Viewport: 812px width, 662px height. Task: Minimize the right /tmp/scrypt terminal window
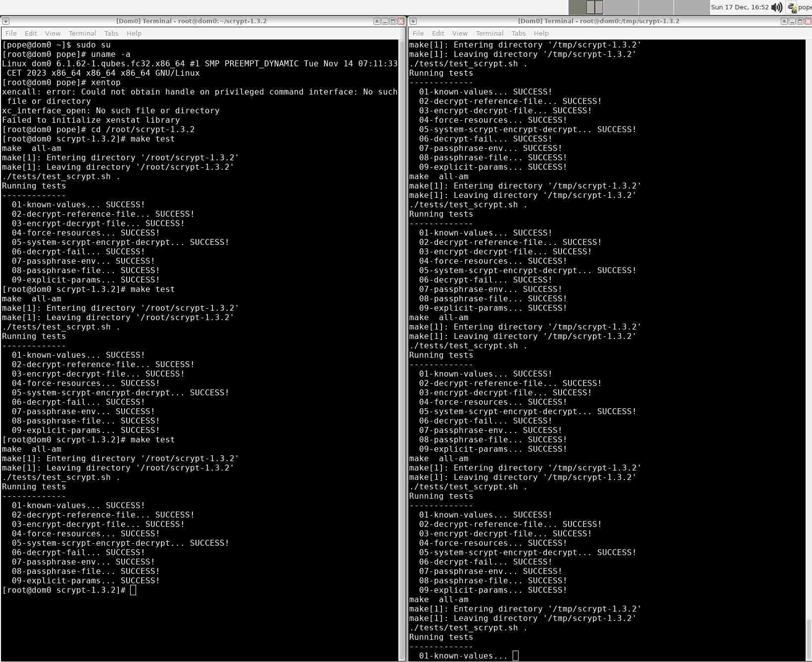point(792,21)
